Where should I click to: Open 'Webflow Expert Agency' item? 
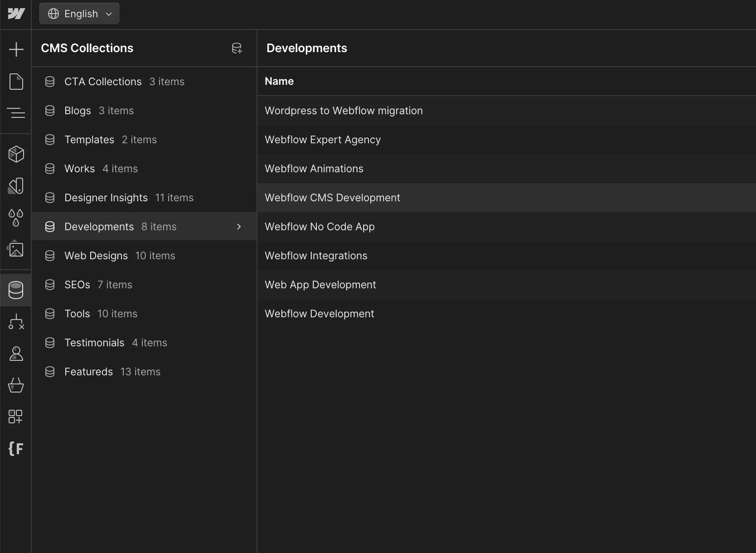(x=507, y=140)
